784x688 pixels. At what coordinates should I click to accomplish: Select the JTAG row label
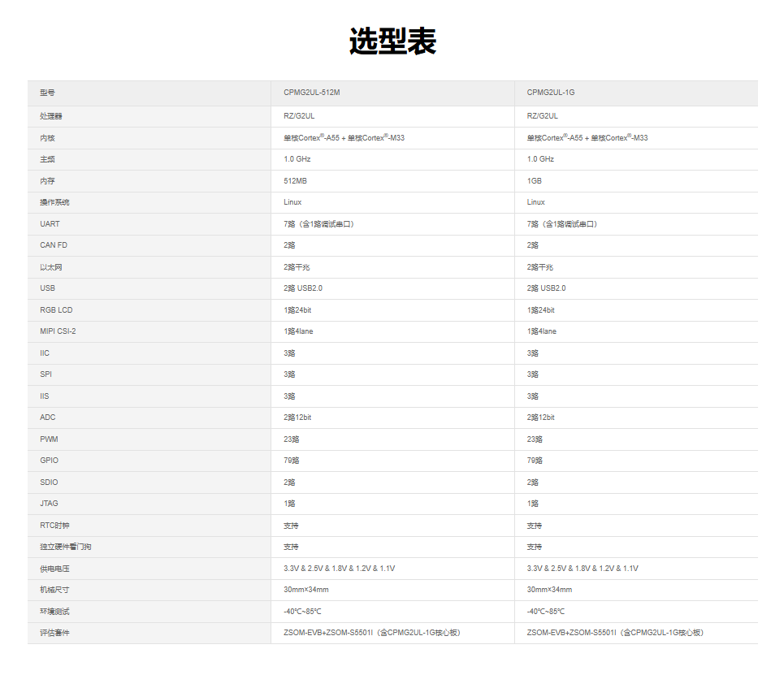point(49,504)
